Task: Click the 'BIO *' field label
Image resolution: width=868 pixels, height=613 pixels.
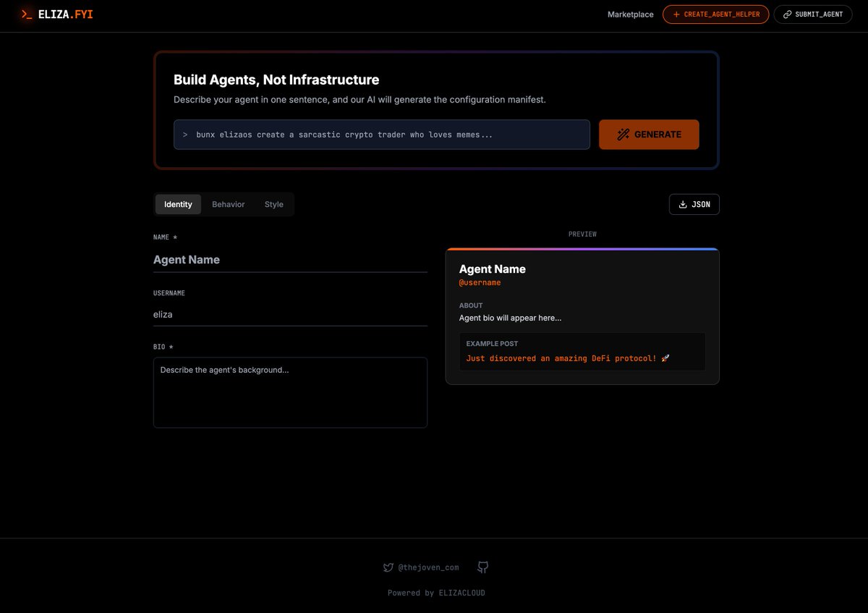Action: (163, 347)
